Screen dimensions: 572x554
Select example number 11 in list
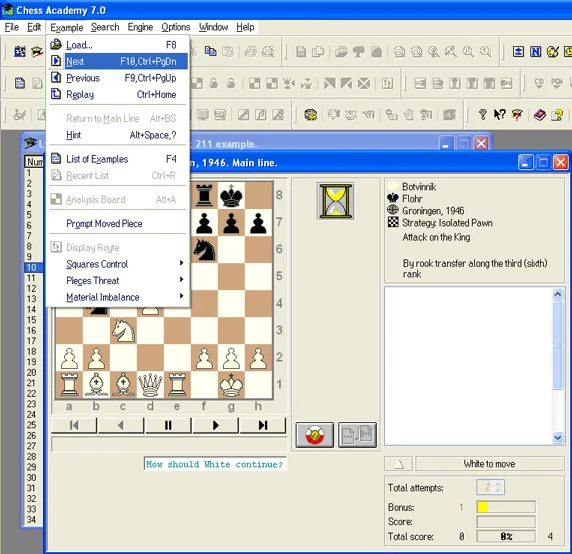(32, 278)
